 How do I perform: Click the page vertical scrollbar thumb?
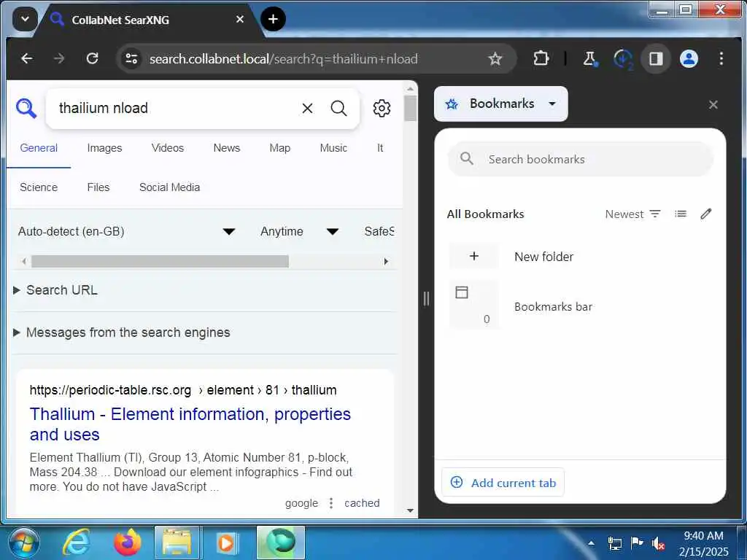pyautogui.click(x=410, y=108)
